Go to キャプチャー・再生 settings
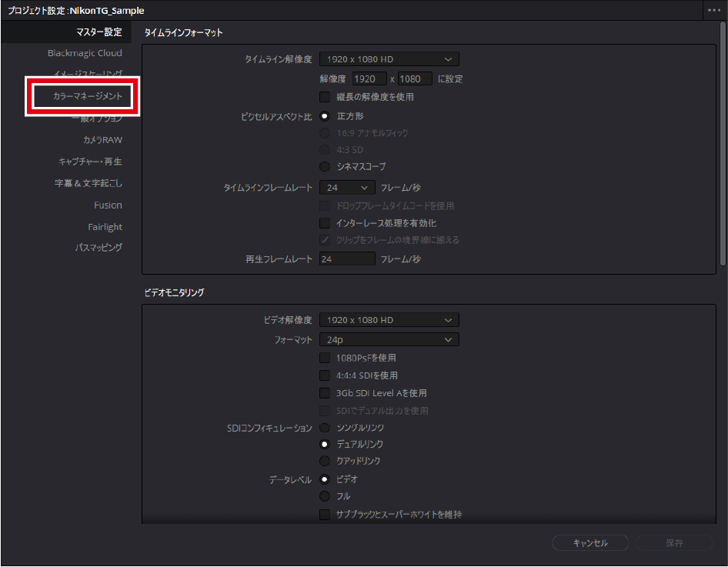The width and height of the screenshot is (728, 567). pyautogui.click(x=90, y=162)
